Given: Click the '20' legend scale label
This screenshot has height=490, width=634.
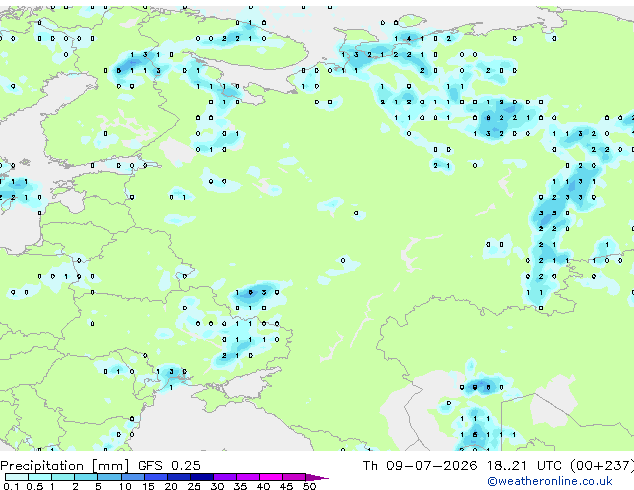Looking at the screenshot, I should (x=171, y=486).
